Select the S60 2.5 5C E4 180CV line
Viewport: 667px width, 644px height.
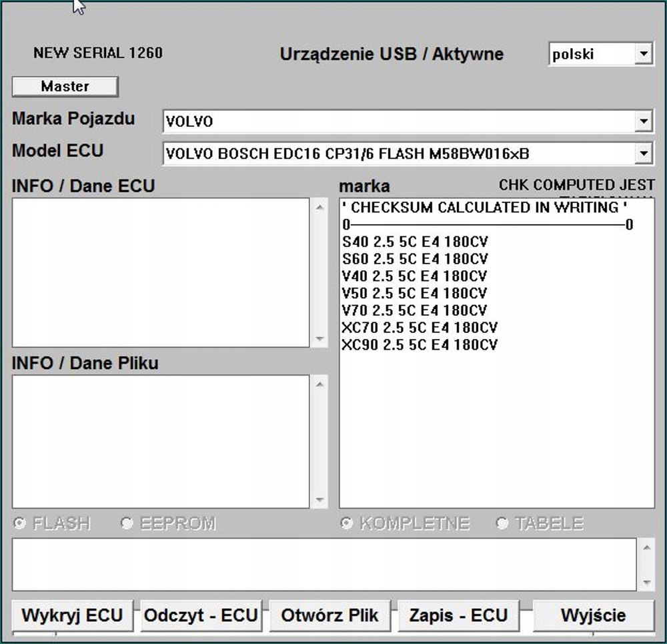pos(415,259)
